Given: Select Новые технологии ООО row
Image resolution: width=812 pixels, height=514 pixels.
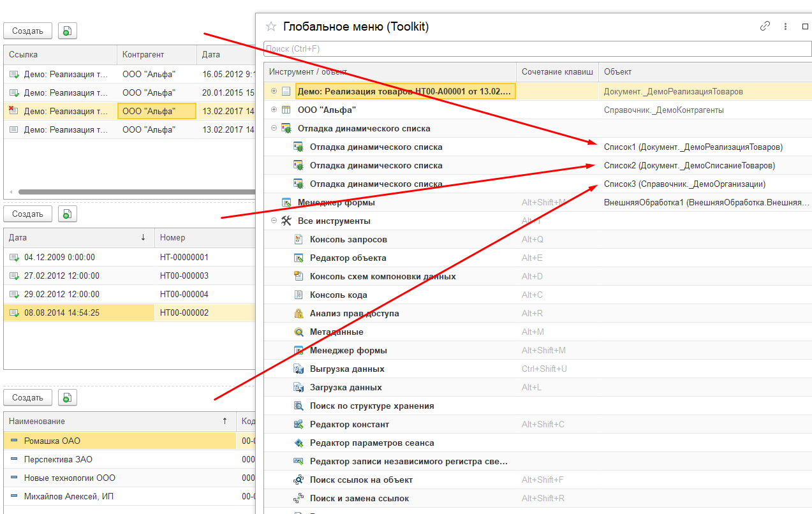Looking at the screenshot, I should pos(129,478).
